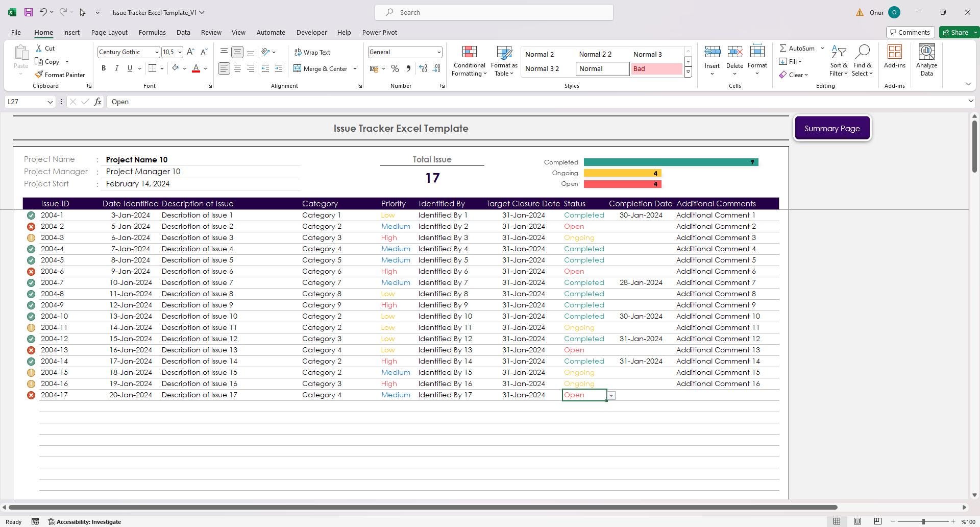Click Format as Table icon

click(504, 61)
